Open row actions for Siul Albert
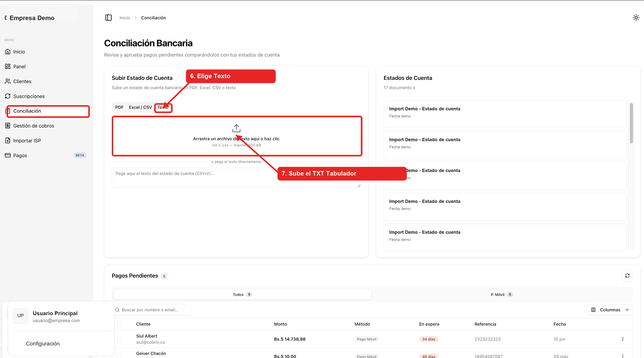 coord(623,339)
